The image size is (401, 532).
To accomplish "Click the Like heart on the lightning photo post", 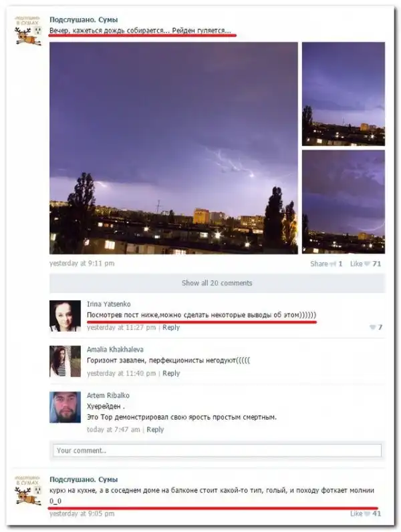I will 367,264.
